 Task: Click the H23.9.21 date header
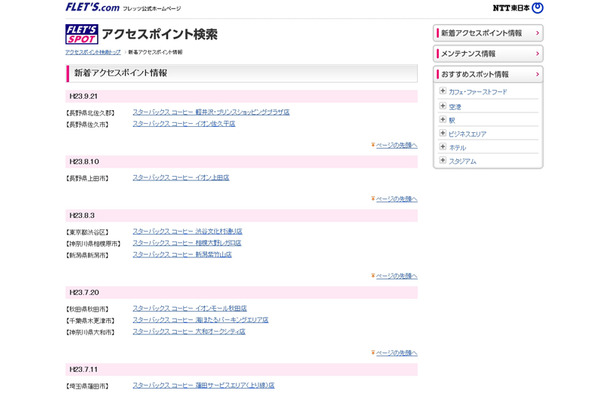[241, 96]
